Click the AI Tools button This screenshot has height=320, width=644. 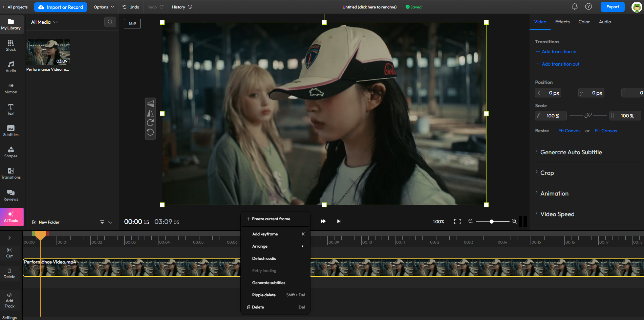coord(12,217)
